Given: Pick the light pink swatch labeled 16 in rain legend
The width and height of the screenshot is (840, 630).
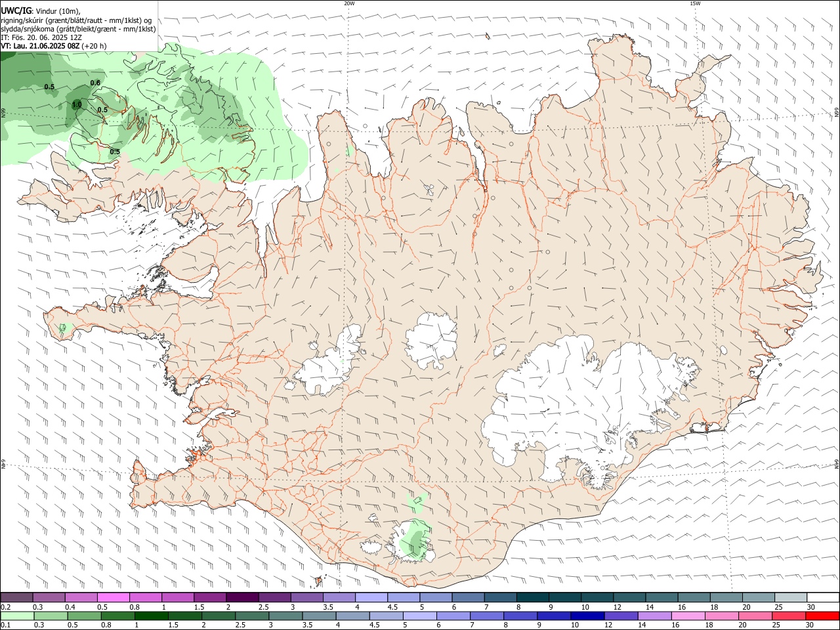Looking at the screenshot, I should click(x=687, y=616).
